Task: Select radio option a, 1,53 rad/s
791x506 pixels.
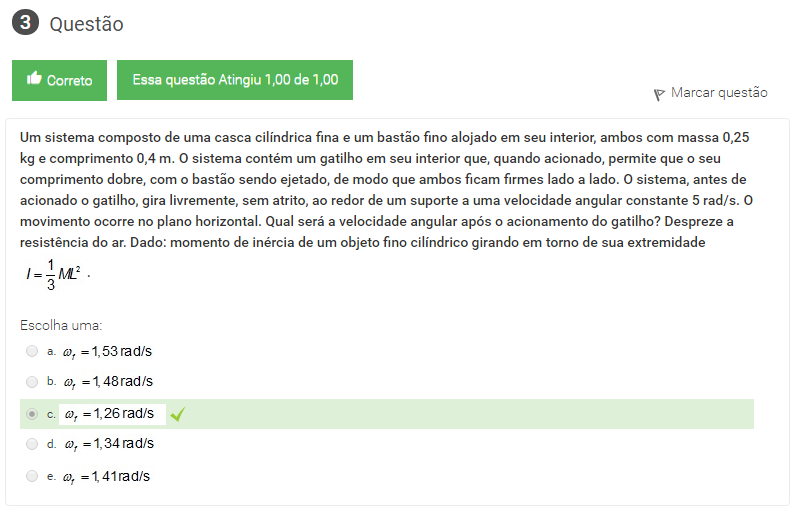Action: 32,351
